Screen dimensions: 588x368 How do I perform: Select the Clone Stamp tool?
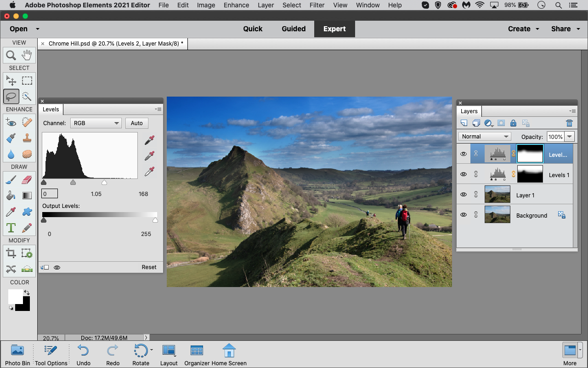pos(27,138)
